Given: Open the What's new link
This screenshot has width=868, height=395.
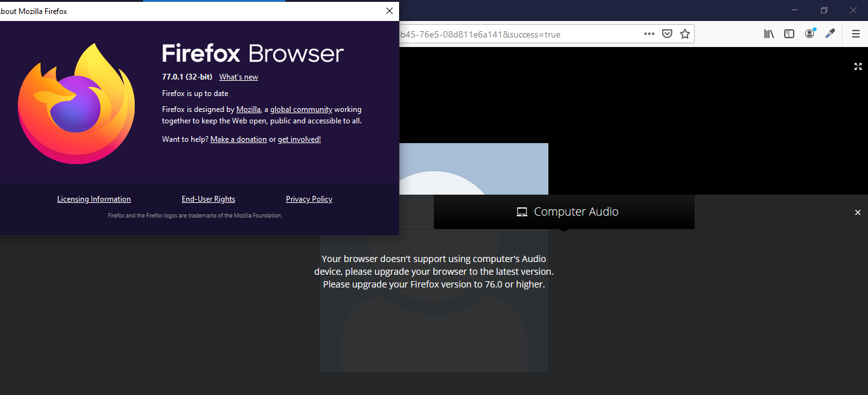Looking at the screenshot, I should tap(238, 77).
